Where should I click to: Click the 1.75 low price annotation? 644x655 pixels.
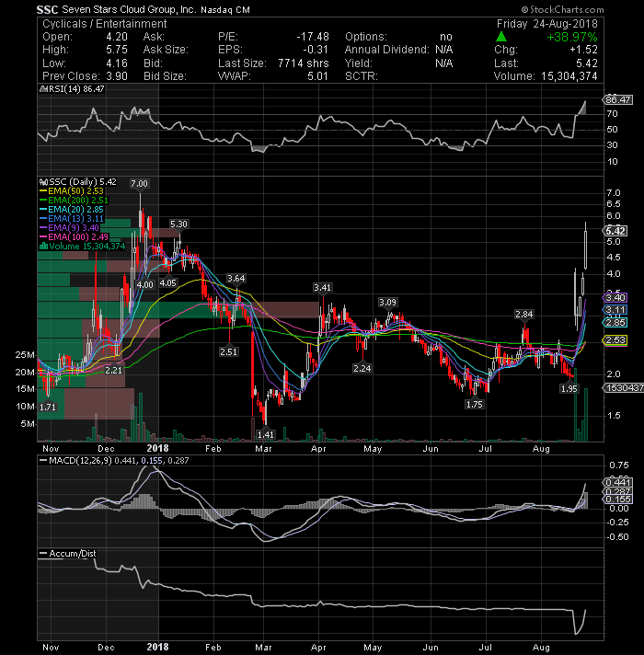pos(475,405)
